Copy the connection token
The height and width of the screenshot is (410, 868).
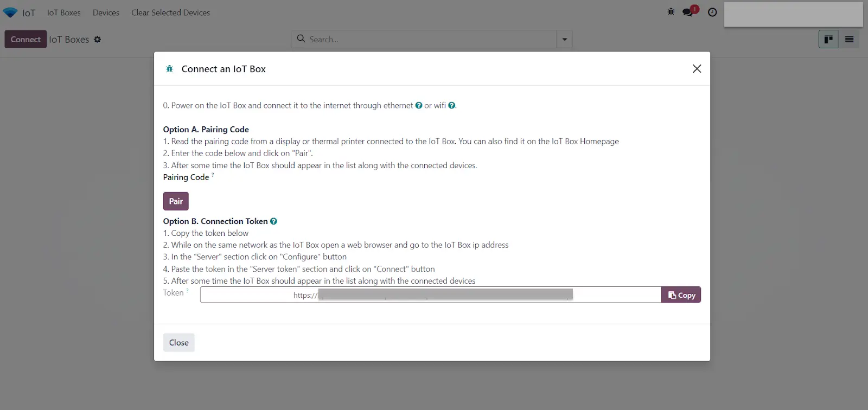(x=681, y=294)
